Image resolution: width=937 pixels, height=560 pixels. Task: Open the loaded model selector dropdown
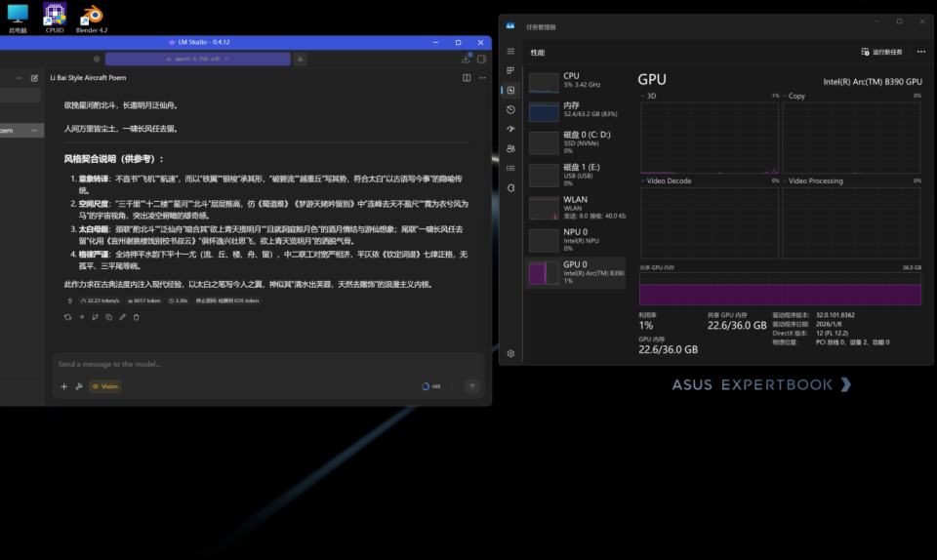[198, 60]
